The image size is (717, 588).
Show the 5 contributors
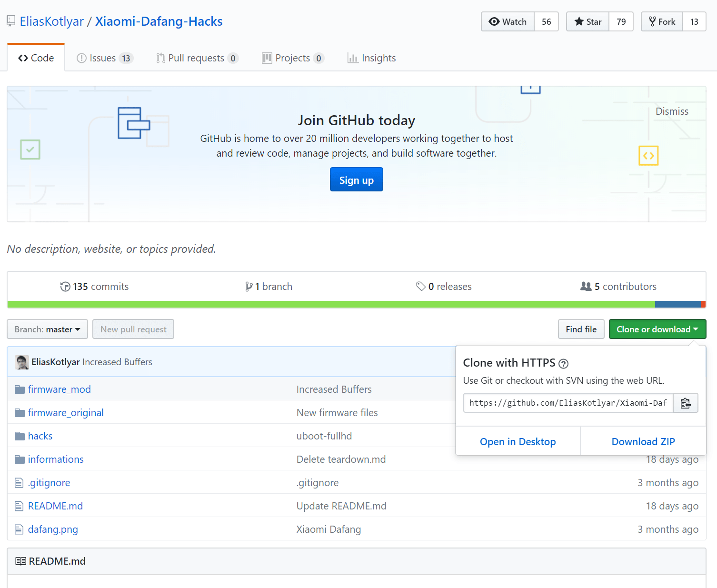click(x=618, y=287)
